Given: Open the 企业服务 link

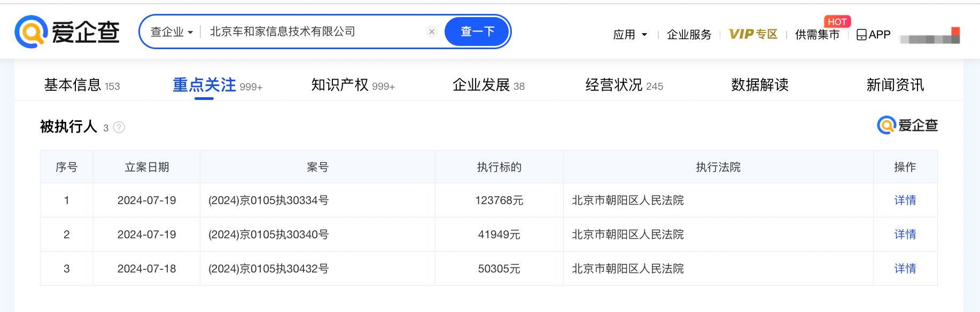Looking at the screenshot, I should coord(689,35).
